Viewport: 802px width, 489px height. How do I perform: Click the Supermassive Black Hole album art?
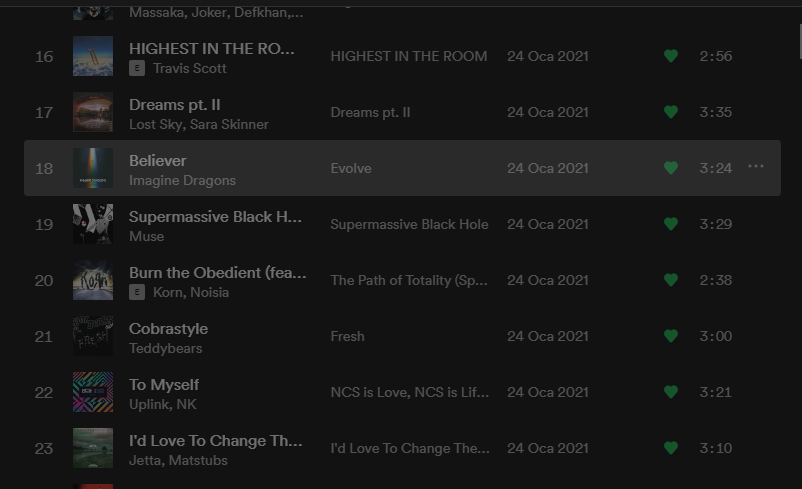93,224
